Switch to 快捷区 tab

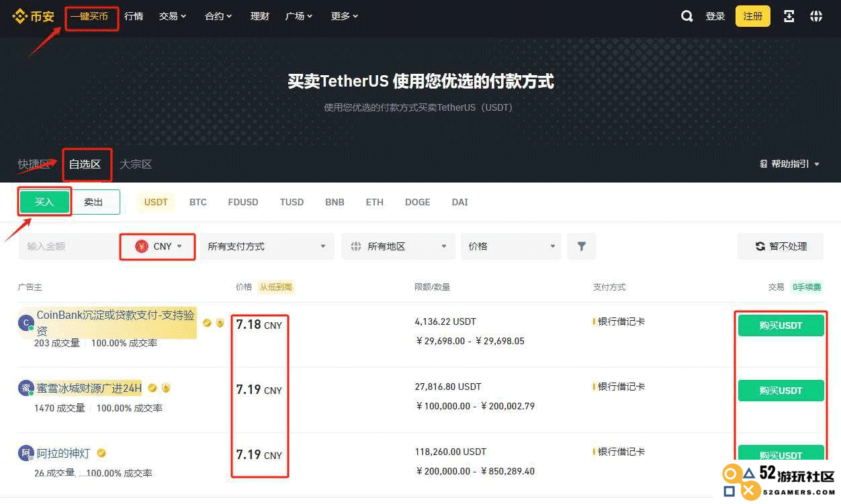34,164
